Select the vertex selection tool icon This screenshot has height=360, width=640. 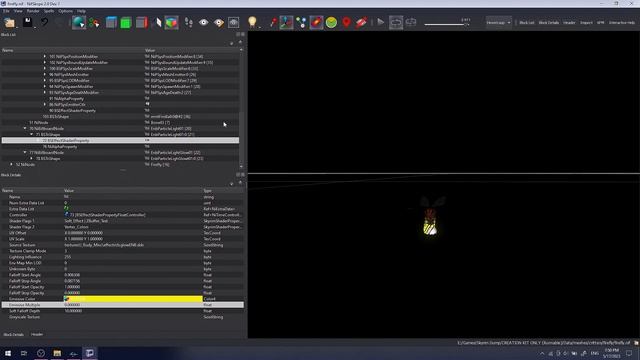(x=94, y=22)
